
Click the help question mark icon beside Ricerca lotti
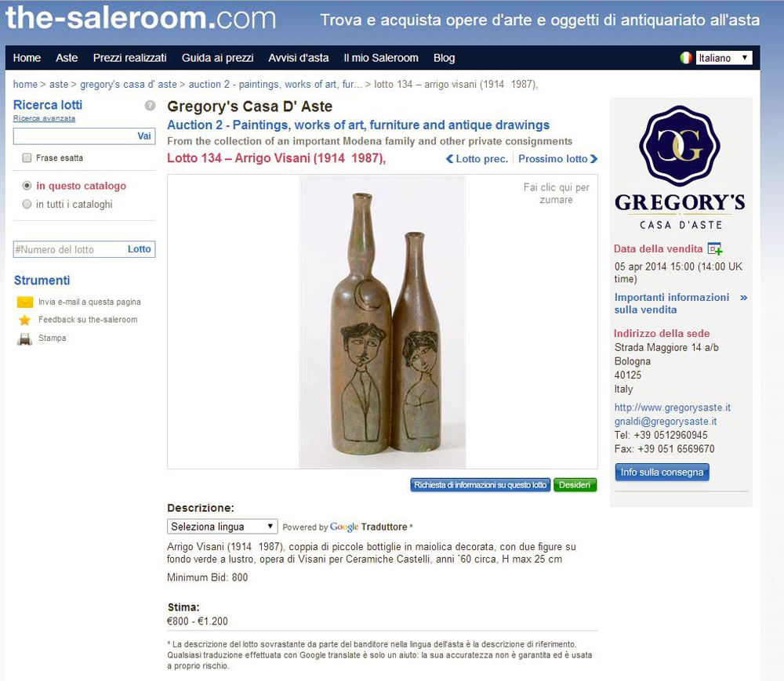(150, 106)
